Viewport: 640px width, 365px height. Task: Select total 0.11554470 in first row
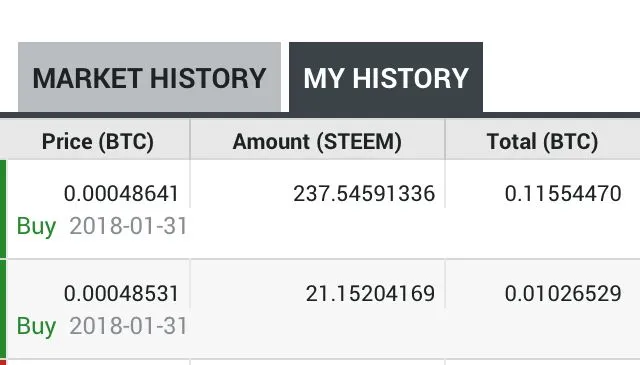tap(563, 194)
